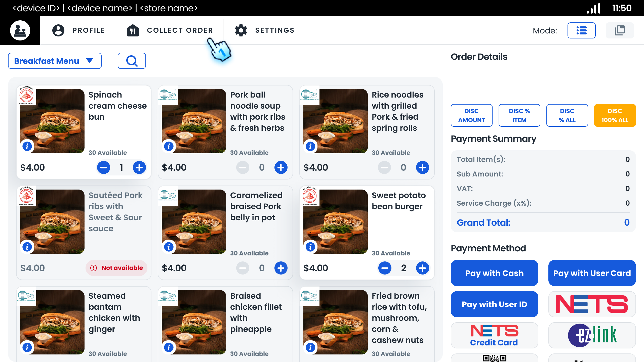Select the Fried brown rice thumbnail

pos(336,322)
